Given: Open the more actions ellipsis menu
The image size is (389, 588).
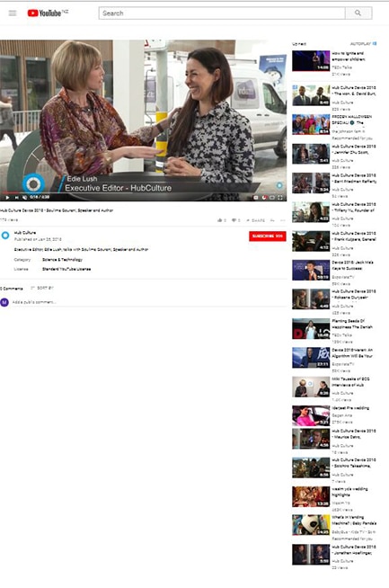Looking at the screenshot, I should pos(283,220).
